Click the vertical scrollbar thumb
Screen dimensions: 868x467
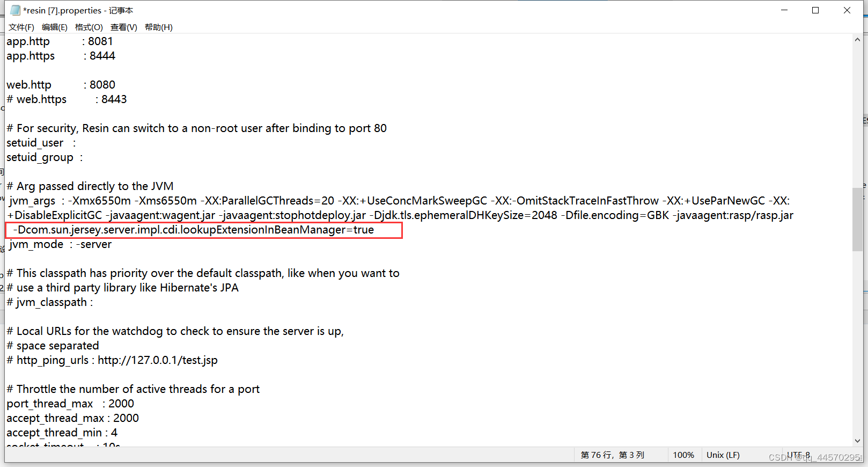857,220
